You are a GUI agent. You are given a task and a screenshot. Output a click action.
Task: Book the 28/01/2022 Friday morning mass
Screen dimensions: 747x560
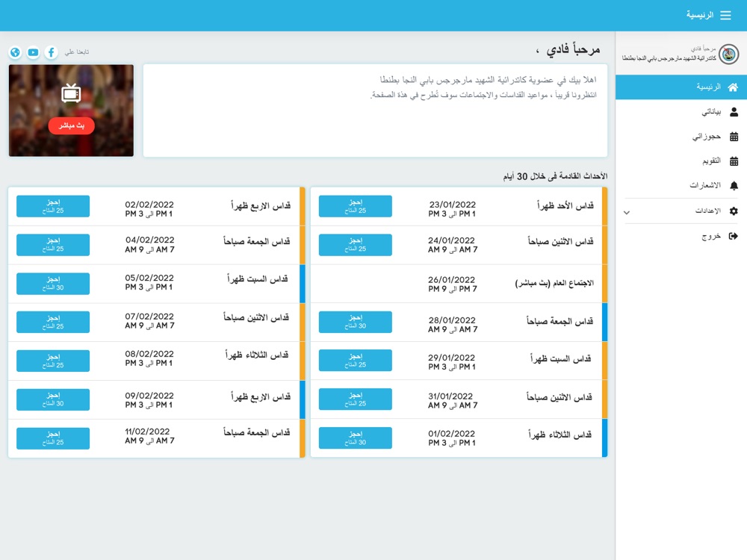pos(356,322)
